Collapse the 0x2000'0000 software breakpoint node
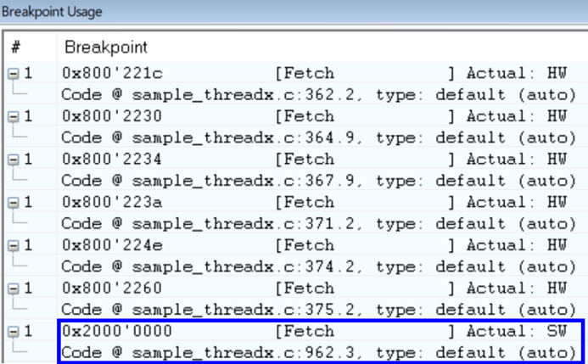This screenshot has width=588, height=364. tap(13, 330)
